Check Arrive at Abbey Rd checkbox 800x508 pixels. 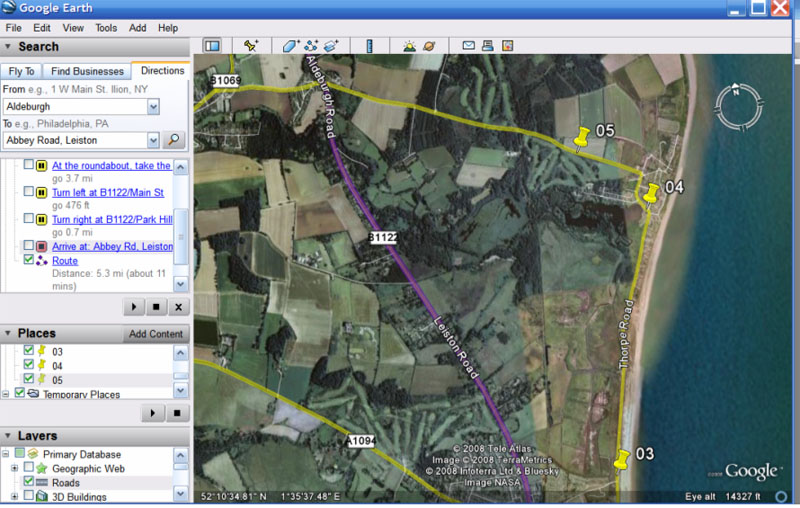(29, 246)
